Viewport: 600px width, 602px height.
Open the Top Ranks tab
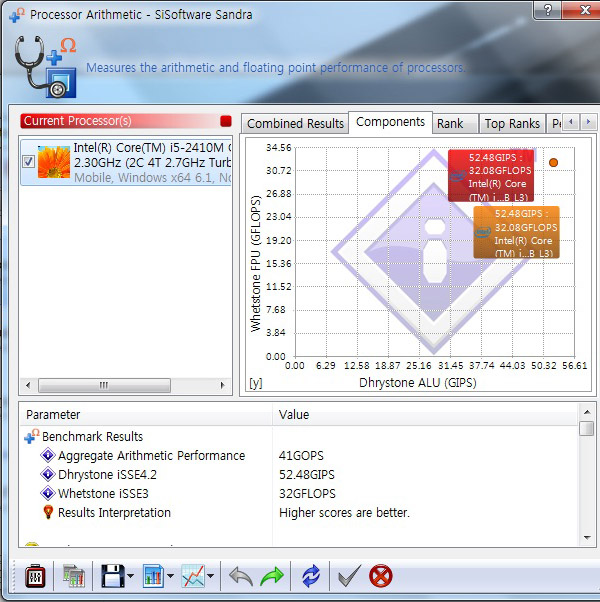click(x=512, y=124)
